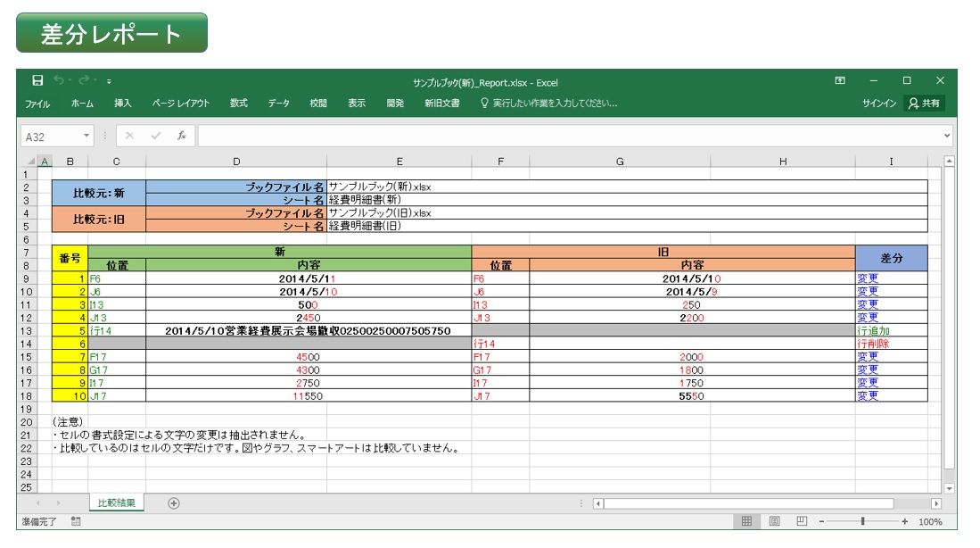Select the 比較結果 sheet tab
The height and width of the screenshot is (548, 980).
point(117,503)
